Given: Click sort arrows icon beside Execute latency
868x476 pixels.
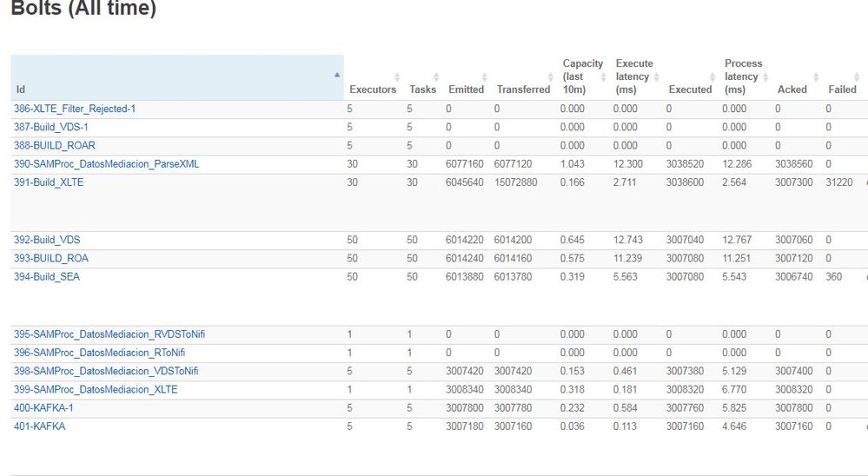Looking at the screenshot, I should 658,77.
